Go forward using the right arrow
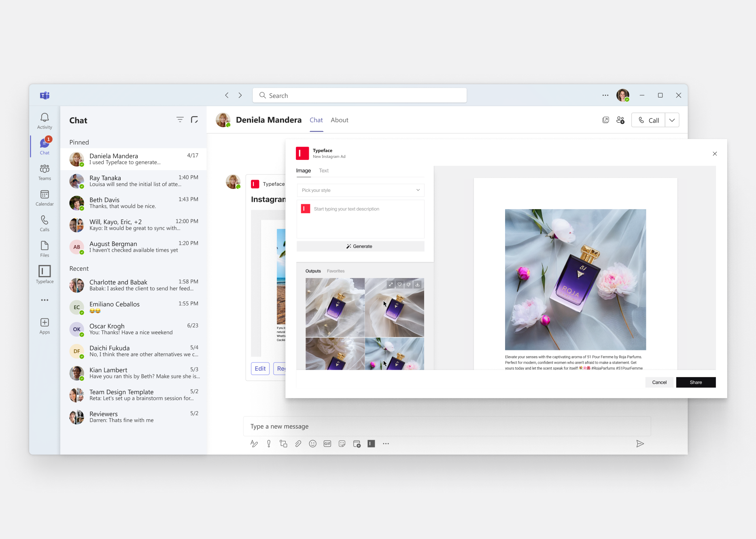Image resolution: width=756 pixels, height=539 pixels. (x=240, y=95)
